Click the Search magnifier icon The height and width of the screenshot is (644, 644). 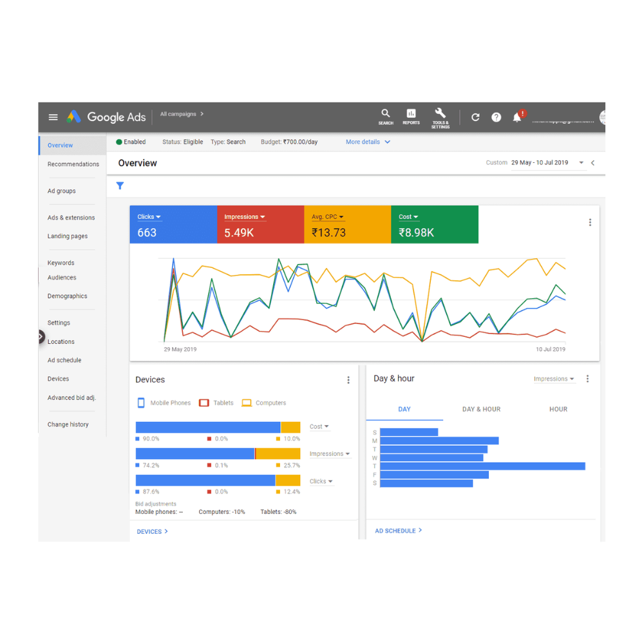pos(386,114)
